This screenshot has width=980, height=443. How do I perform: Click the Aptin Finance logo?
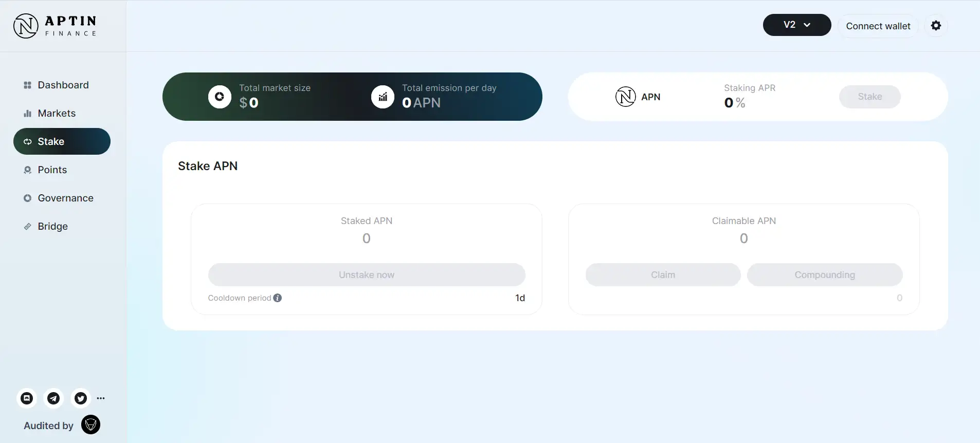pyautogui.click(x=55, y=26)
